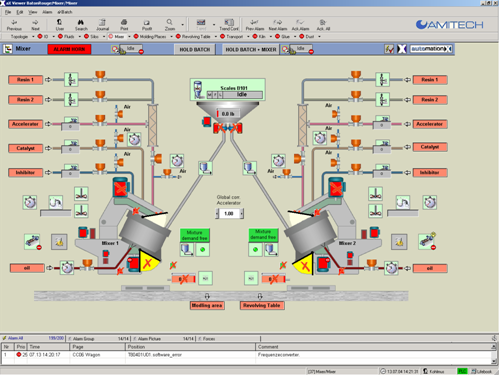Open the Revolving Table nav dropdown arrow
This screenshot has height=375, width=500.
coord(216,36)
